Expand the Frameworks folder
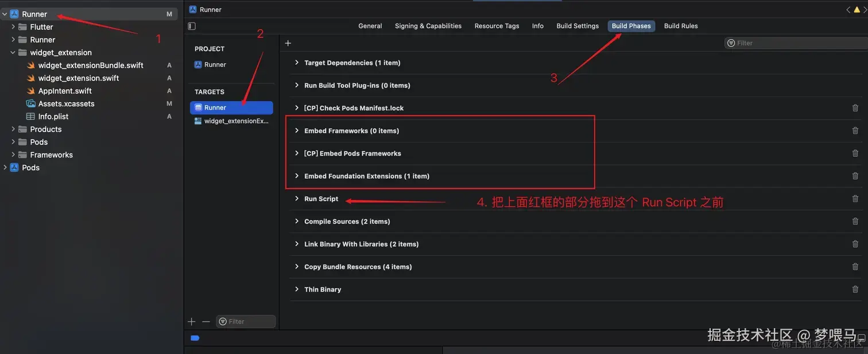 click(x=13, y=155)
